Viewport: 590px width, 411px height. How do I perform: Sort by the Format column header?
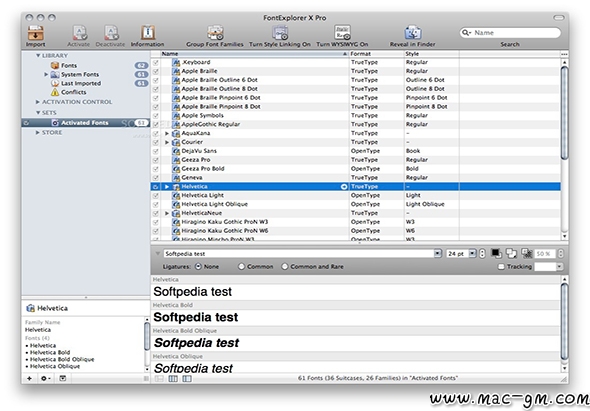377,54
